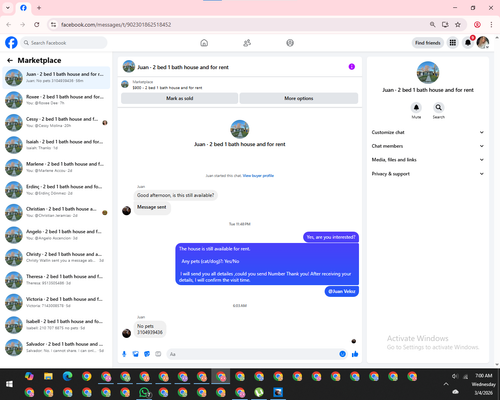Click the purple conversation information icon
The width and height of the screenshot is (500, 400).
[352, 67]
